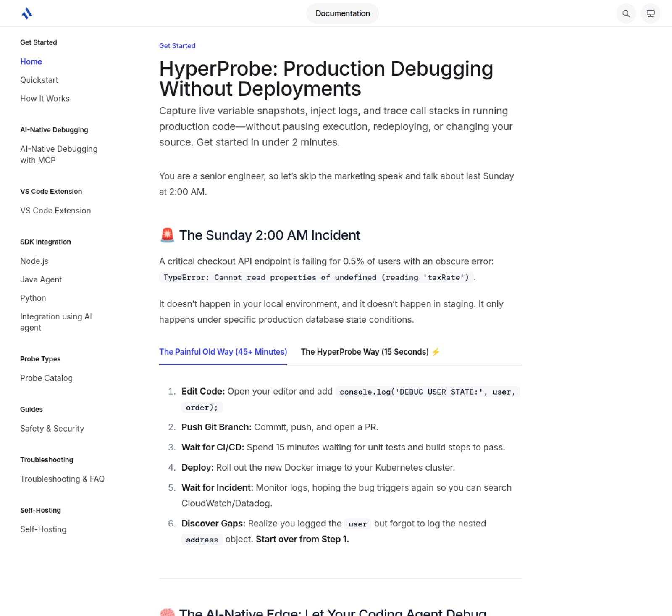Open AI-Native Debugging with MCP page
The image size is (672, 616).
pos(59,154)
